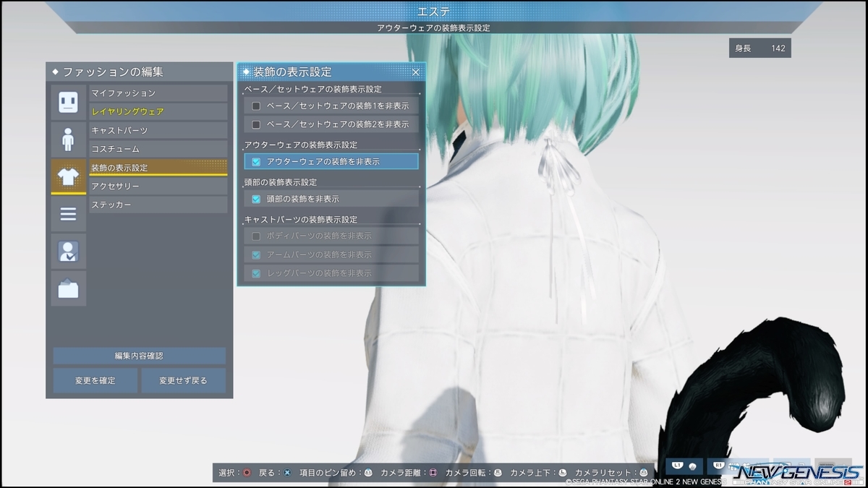Select the box category icon at sidebar bottom
Screen dimensions: 868x488
[69, 289]
